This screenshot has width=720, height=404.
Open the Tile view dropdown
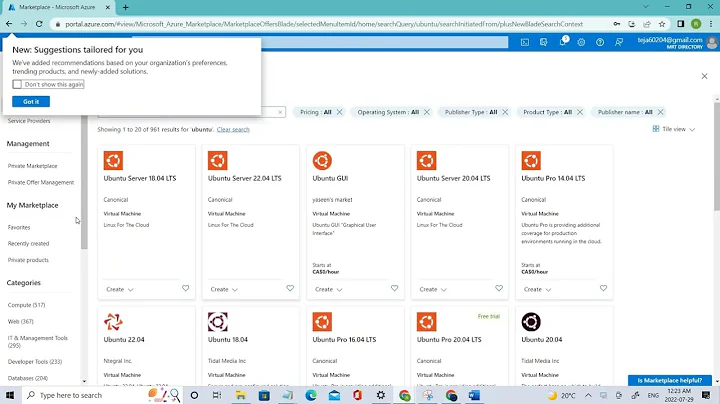tap(674, 129)
